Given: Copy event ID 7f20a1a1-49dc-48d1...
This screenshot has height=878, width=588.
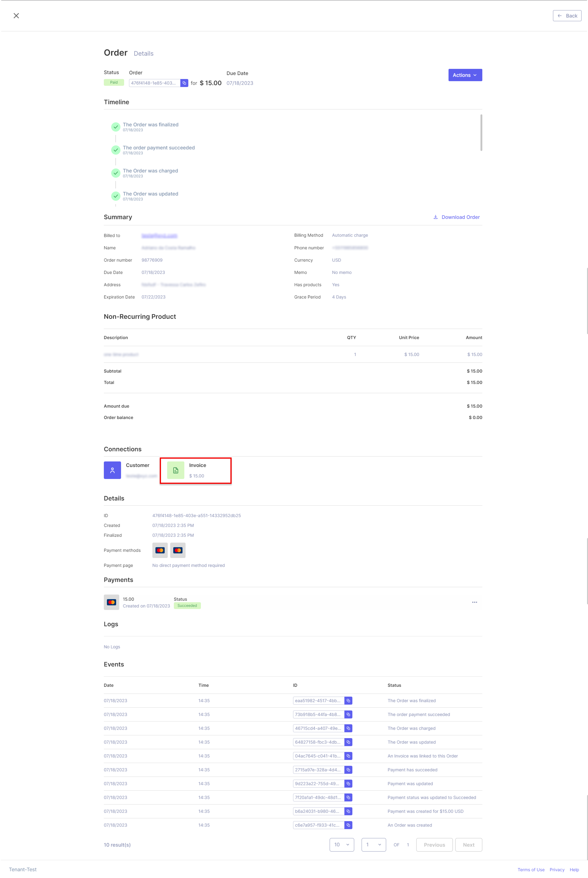Looking at the screenshot, I should click(x=348, y=797).
